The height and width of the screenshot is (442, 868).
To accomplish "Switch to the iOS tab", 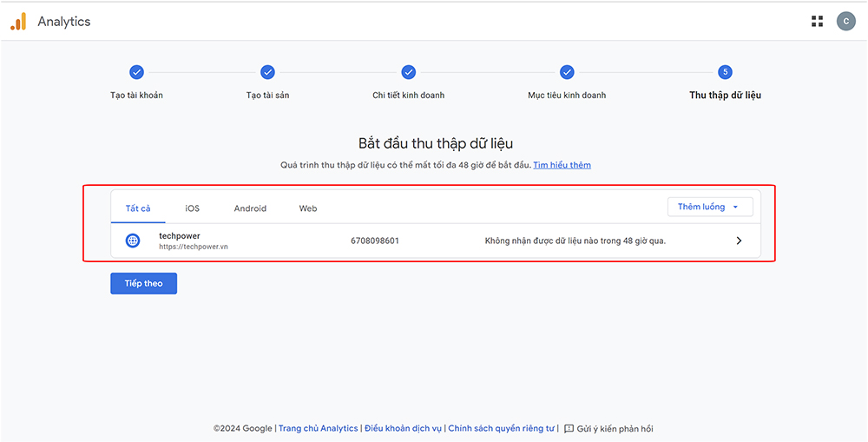I will 192,208.
